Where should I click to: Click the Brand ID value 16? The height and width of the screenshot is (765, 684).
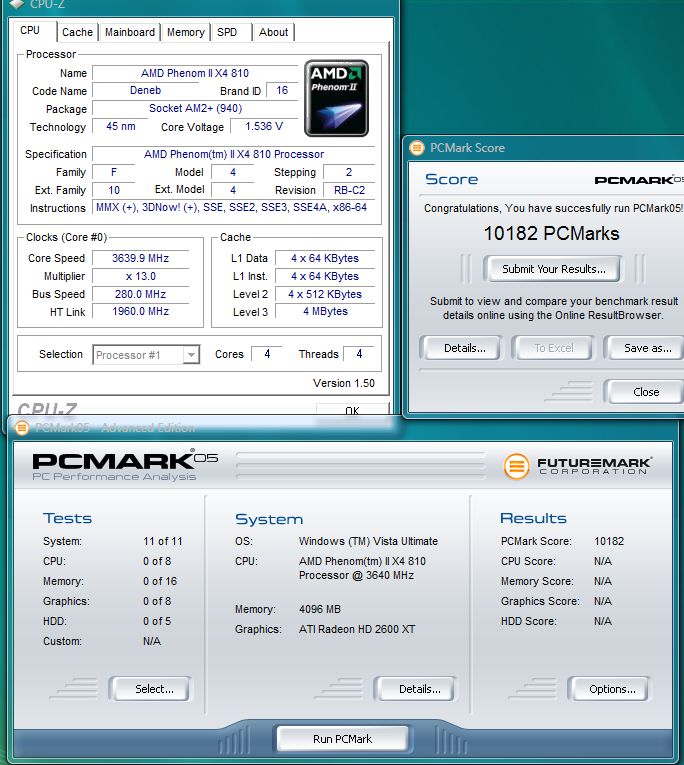click(282, 90)
